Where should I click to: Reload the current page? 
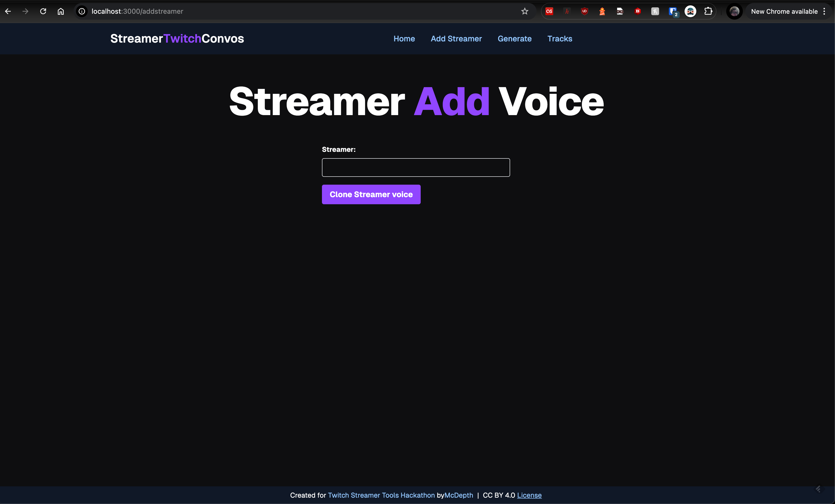tap(43, 11)
